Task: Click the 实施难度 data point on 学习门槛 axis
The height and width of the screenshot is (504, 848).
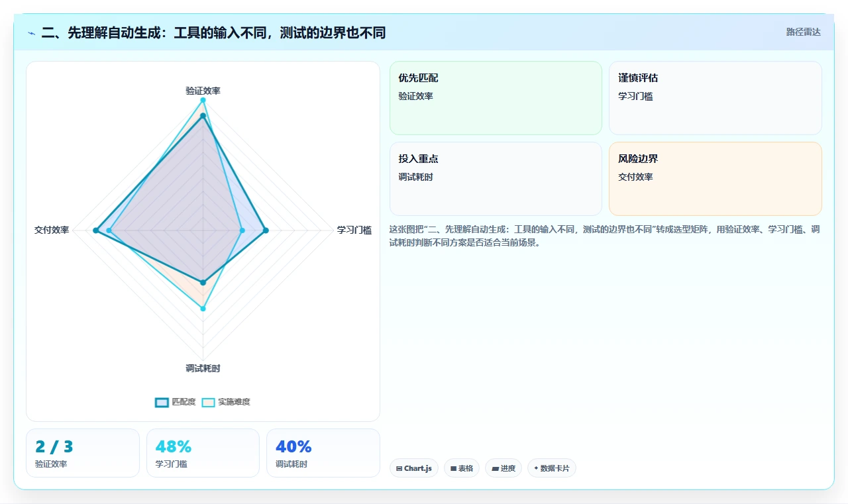Action: (242, 230)
